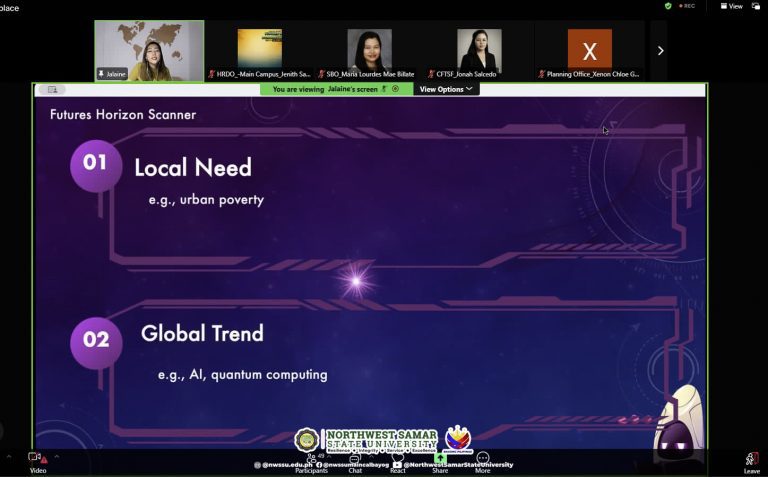Open the More options menu
The height and width of the screenshot is (477, 768).
pyautogui.click(x=482, y=463)
